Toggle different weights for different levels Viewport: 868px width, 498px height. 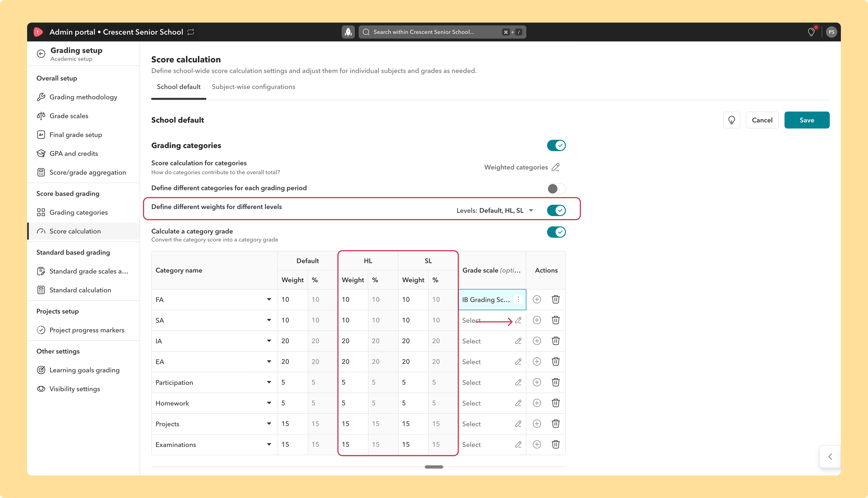point(556,210)
